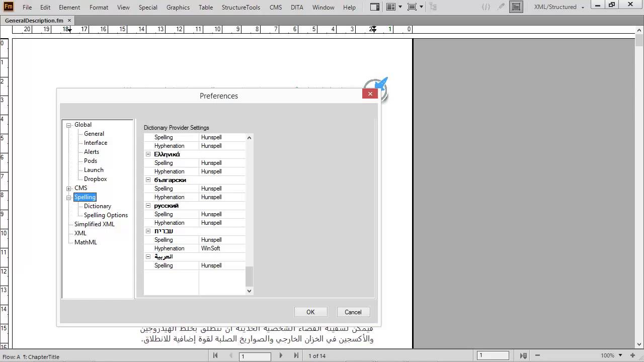
Task: Click the dictionary list scroll-up arrow
Action: pyautogui.click(x=249, y=138)
